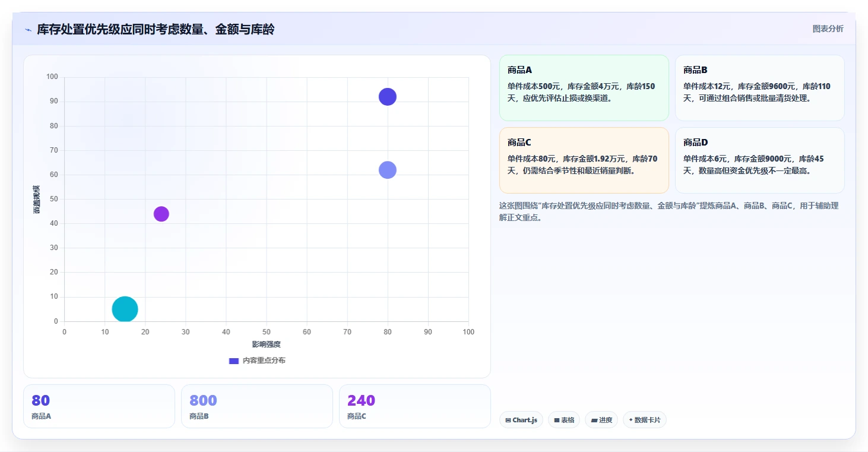Click the 覆盖规模 y-axis title
This screenshot has height=452, width=868.
[x=37, y=200]
